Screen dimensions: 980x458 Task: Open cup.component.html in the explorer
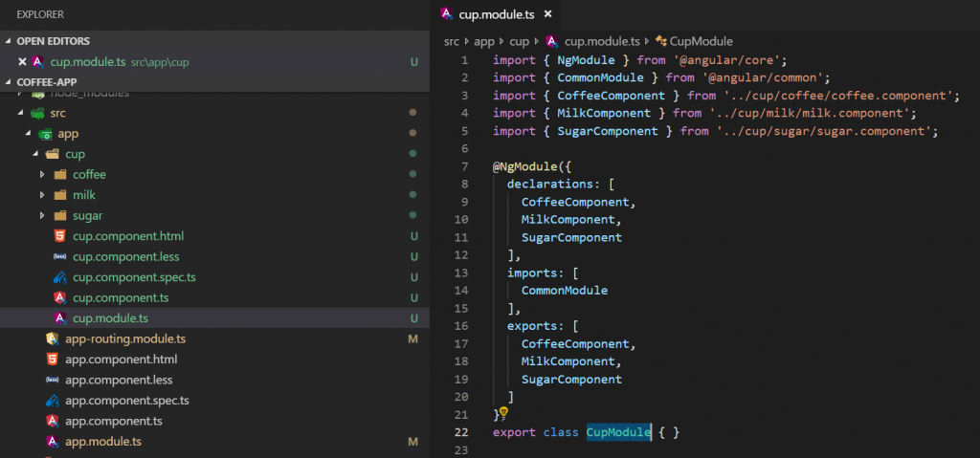click(128, 236)
